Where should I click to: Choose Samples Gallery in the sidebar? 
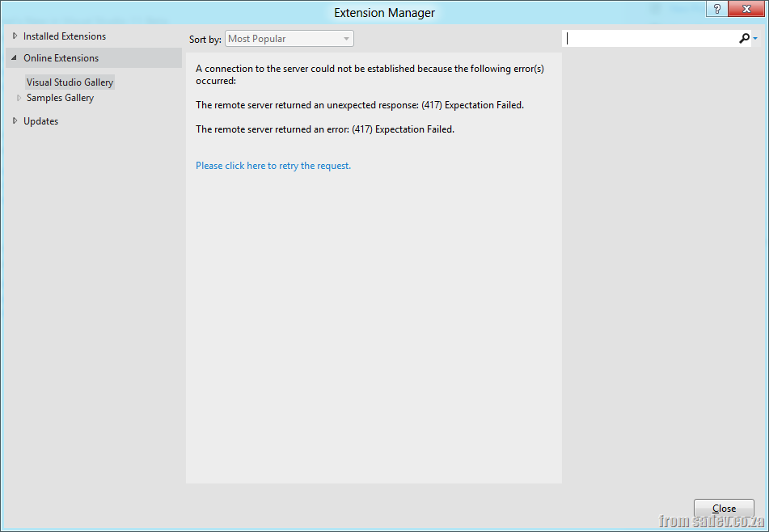[60, 98]
